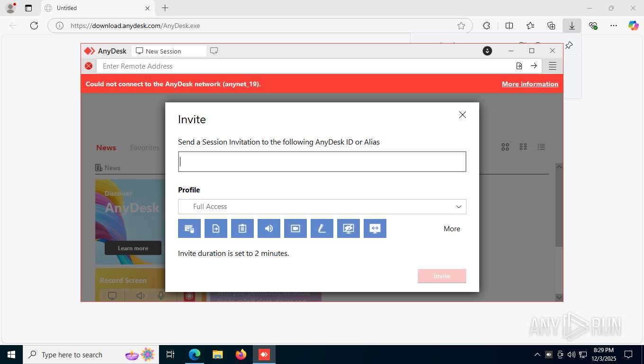
Task: Select the small tiles view
Action: [523, 147]
